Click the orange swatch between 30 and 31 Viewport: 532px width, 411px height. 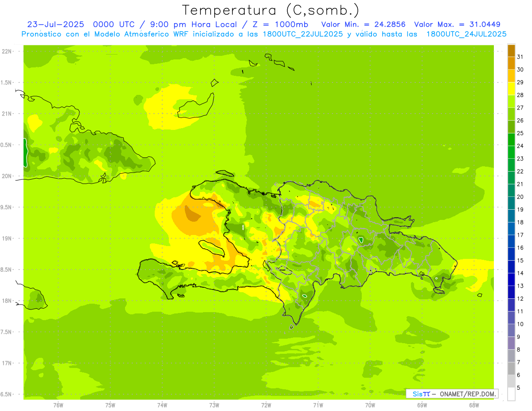[x=511, y=63]
